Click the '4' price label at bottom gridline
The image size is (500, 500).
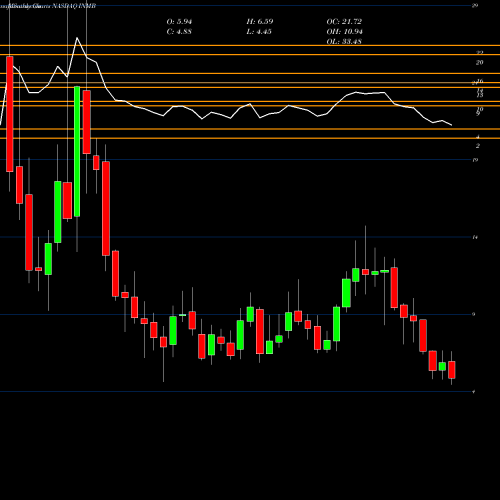tap(474, 392)
